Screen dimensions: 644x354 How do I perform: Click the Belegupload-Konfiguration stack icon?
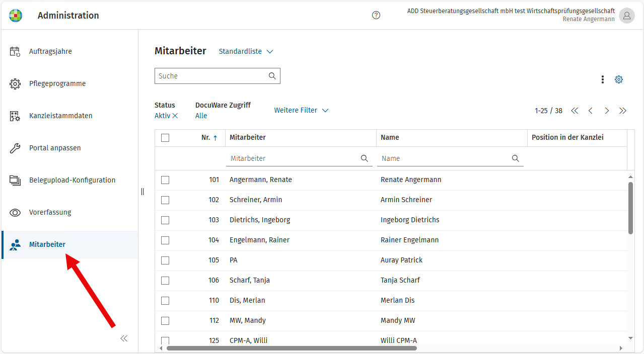pos(15,180)
